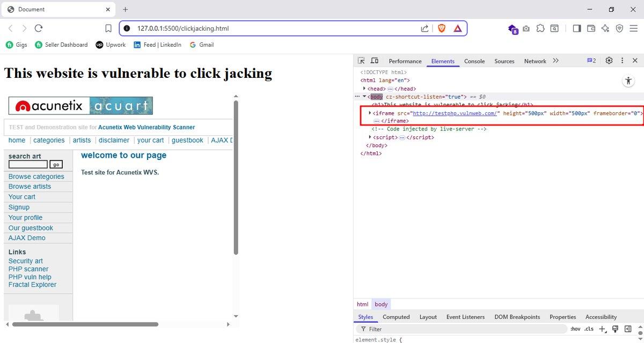Go back to previous page
Image resolution: width=644 pixels, height=343 pixels.
(10, 28)
